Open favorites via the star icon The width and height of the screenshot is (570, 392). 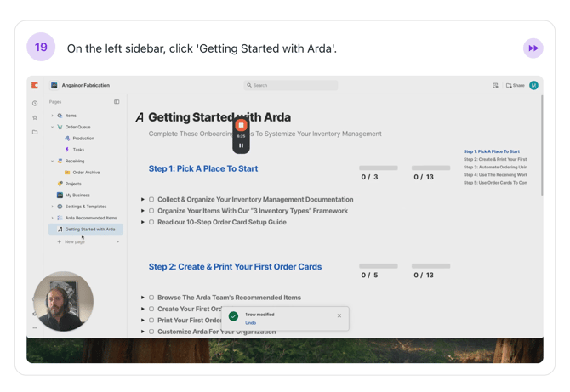pos(35,117)
